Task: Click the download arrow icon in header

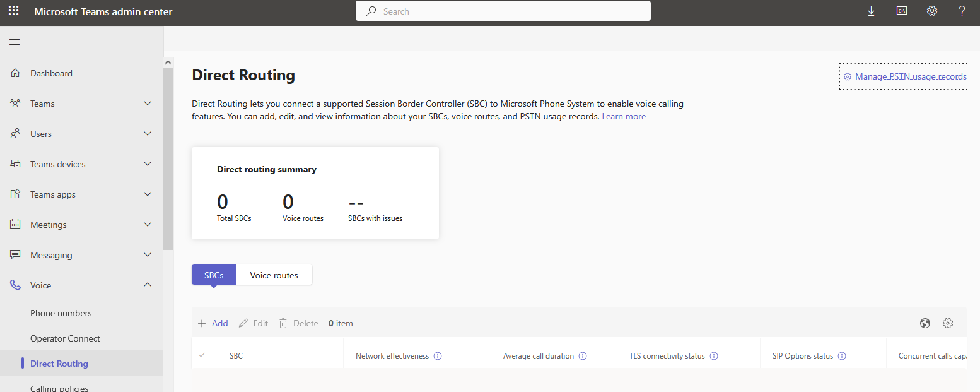Action: (x=872, y=11)
